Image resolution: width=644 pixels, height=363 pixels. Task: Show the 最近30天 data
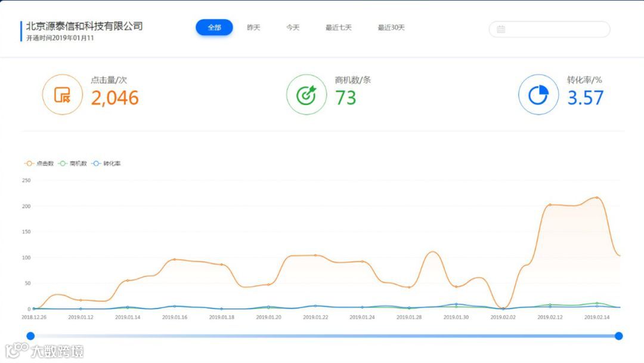click(391, 27)
